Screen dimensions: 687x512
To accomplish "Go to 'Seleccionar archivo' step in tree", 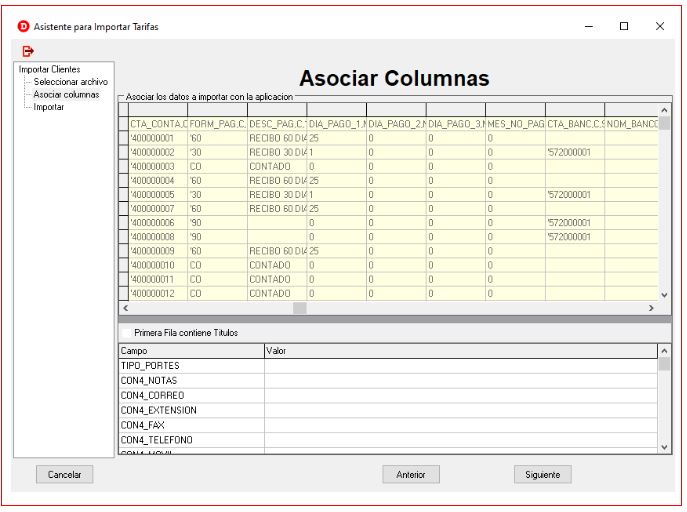I will 70,81.
